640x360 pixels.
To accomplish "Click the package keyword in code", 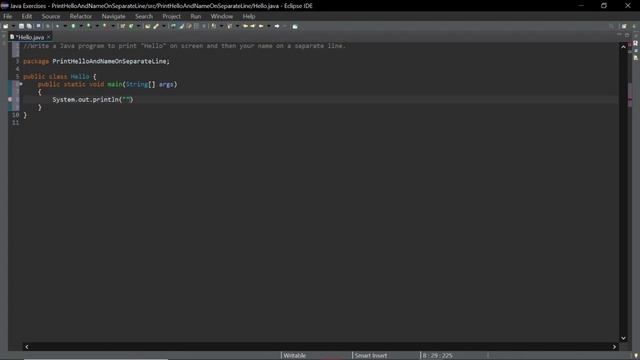I will pos(36,61).
